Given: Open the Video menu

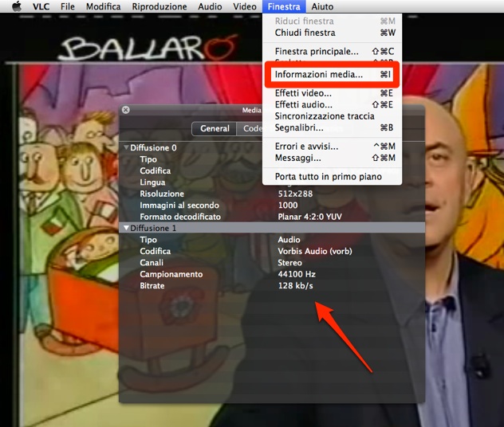Looking at the screenshot, I should (x=245, y=6).
